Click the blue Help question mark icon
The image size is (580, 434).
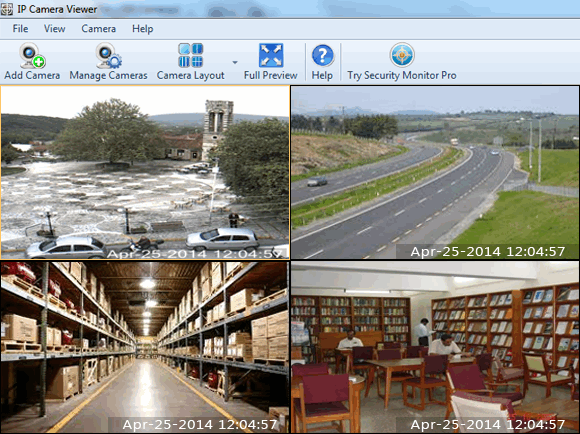point(323,56)
